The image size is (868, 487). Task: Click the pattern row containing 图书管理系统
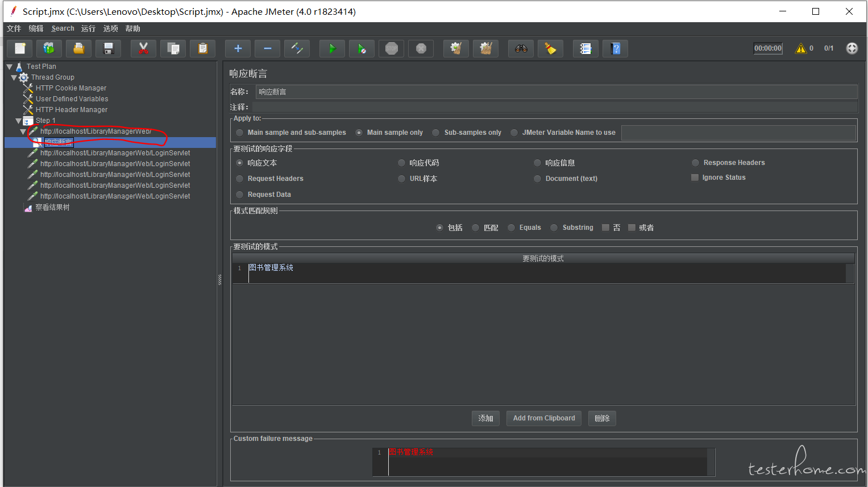[x=543, y=273]
